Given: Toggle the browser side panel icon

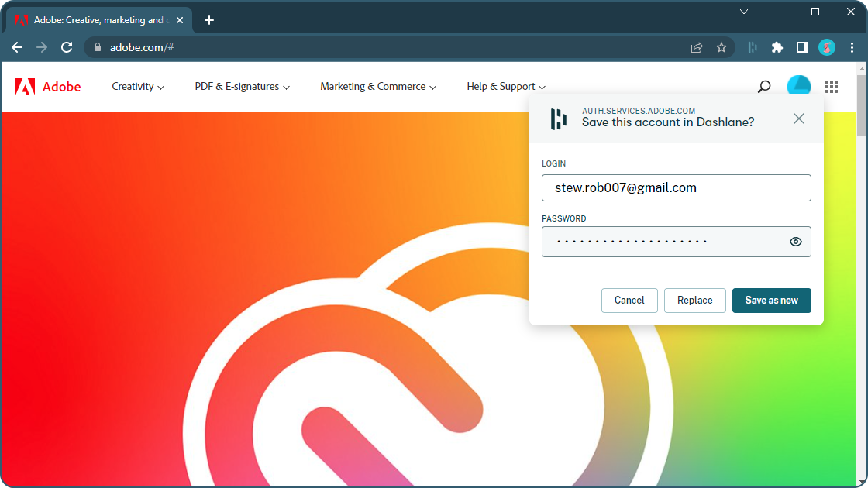Looking at the screenshot, I should pyautogui.click(x=802, y=47).
